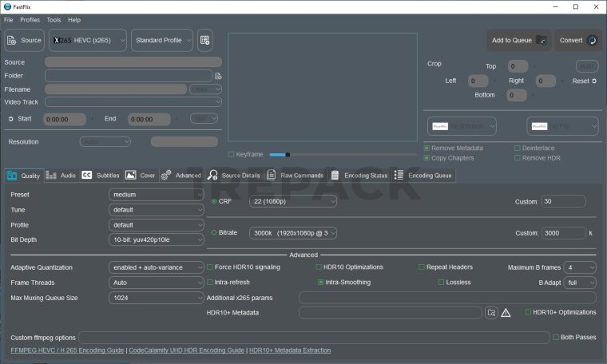This screenshot has width=607, height=364.
Task: Open the Bit Depth dropdown
Action: (157, 239)
